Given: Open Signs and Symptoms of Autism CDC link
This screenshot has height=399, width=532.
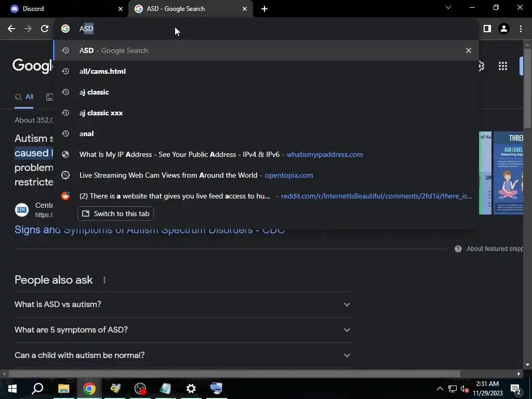Looking at the screenshot, I should (x=150, y=231).
